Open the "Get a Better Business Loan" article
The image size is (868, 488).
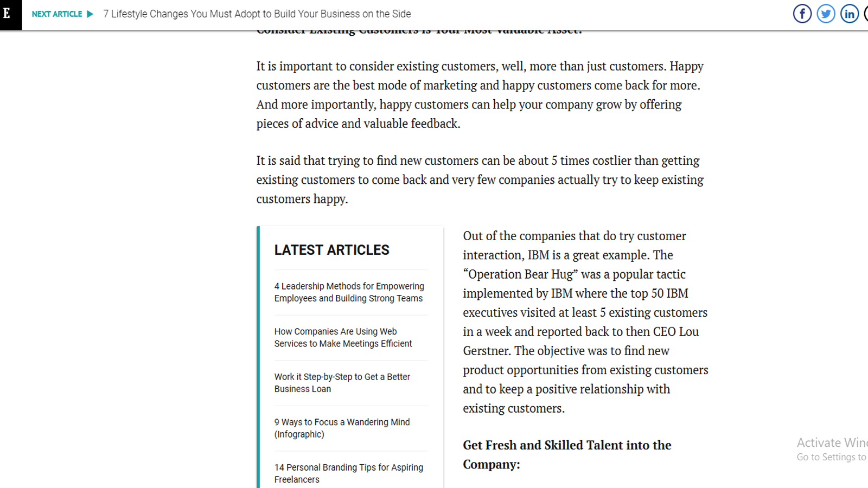(x=342, y=383)
